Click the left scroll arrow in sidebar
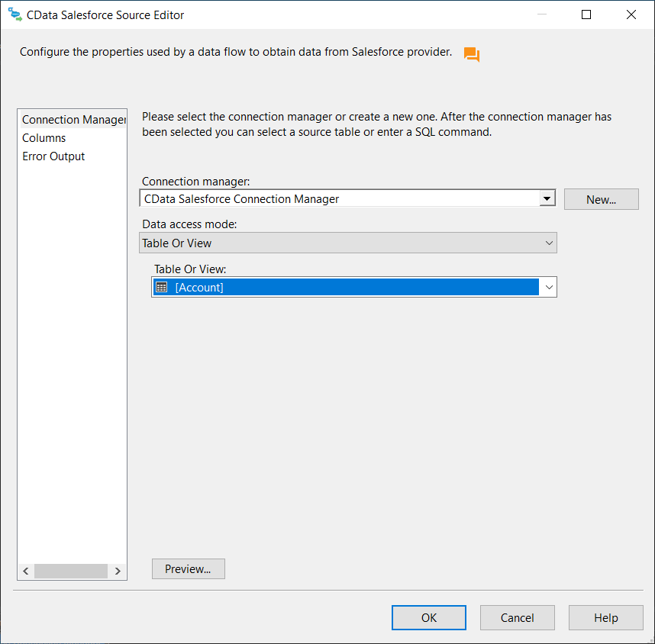This screenshot has height=644, width=655. (x=25, y=571)
